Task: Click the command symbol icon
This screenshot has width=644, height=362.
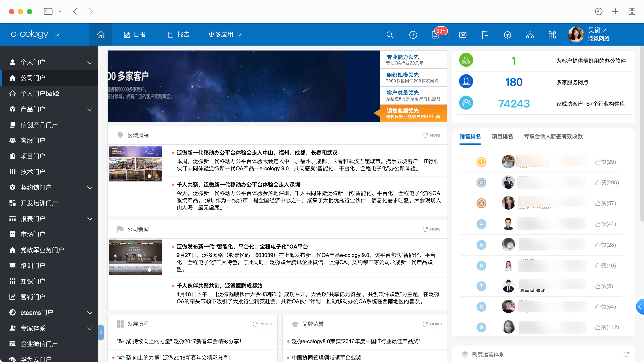Action: tap(552, 35)
